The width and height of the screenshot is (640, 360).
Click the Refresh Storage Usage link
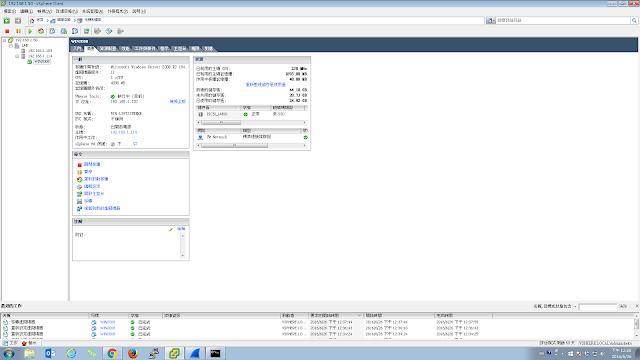265,84
